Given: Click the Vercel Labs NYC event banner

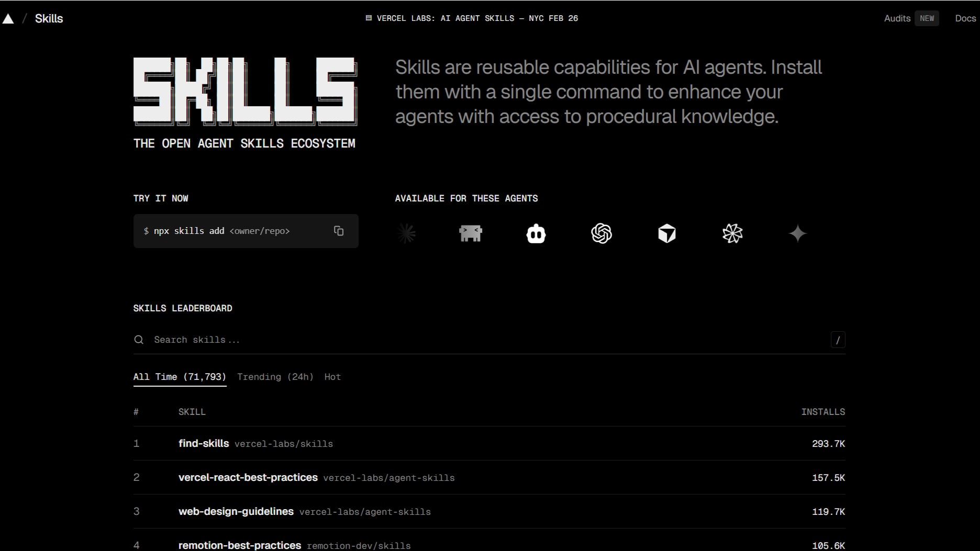Looking at the screenshot, I should (x=472, y=18).
